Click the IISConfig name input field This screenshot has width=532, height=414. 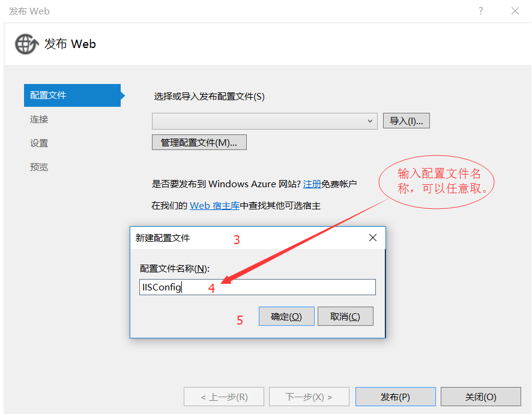click(257, 287)
